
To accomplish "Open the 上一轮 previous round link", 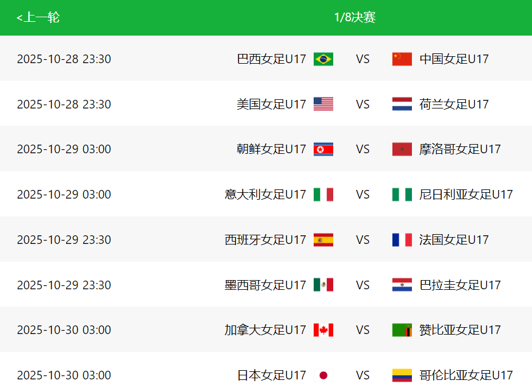I will click(38, 18).
